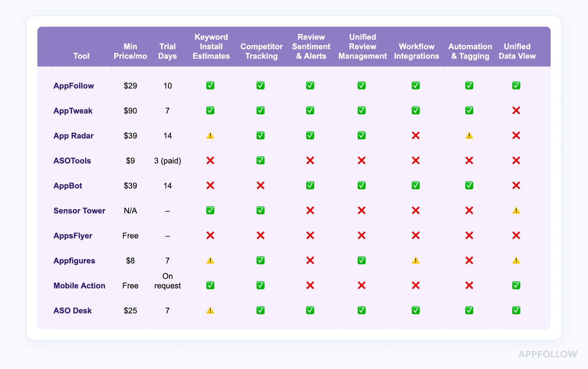This screenshot has width=588, height=369.
Task: Click the Min Price/mo column header
Action: (130, 51)
